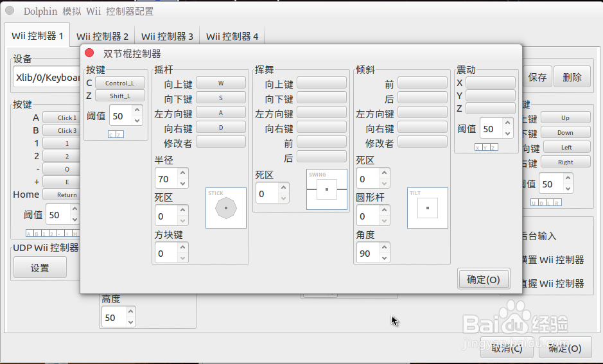Image resolution: width=603 pixels, height=364 pixels.
Task: Increase the 摇杆 死区 spinner value
Action: (182, 211)
